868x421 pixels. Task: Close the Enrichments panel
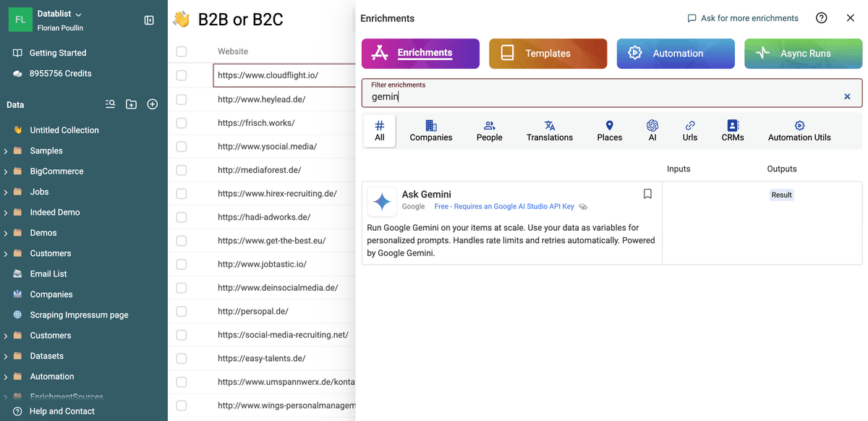(851, 18)
